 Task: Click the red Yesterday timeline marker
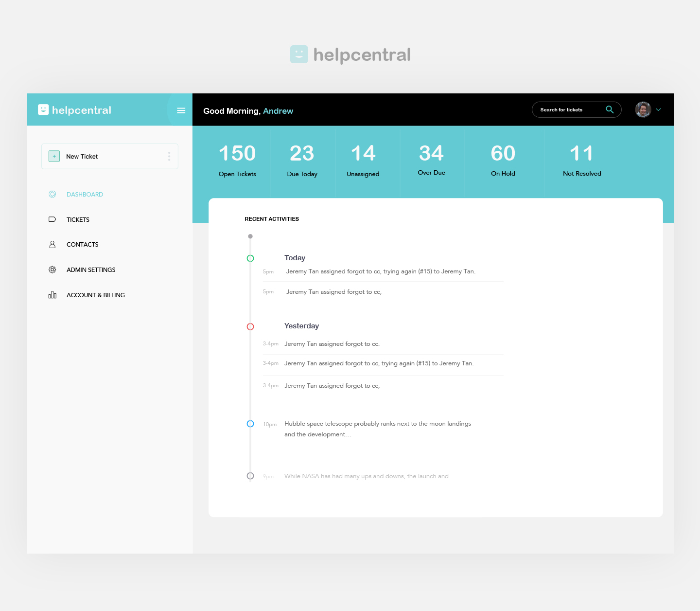click(250, 326)
